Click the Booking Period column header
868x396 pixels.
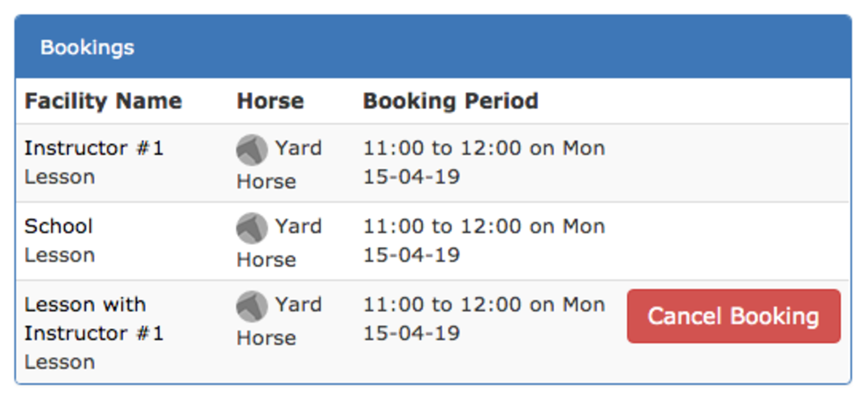coord(450,101)
